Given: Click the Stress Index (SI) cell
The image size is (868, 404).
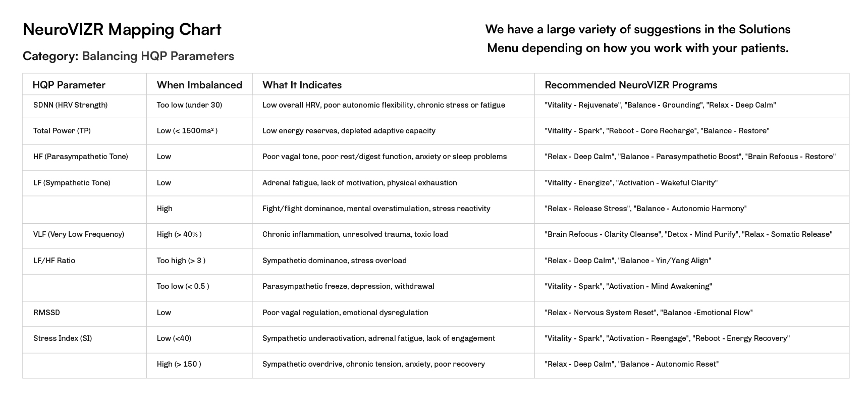Looking at the screenshot, I should tap(63, 338).
